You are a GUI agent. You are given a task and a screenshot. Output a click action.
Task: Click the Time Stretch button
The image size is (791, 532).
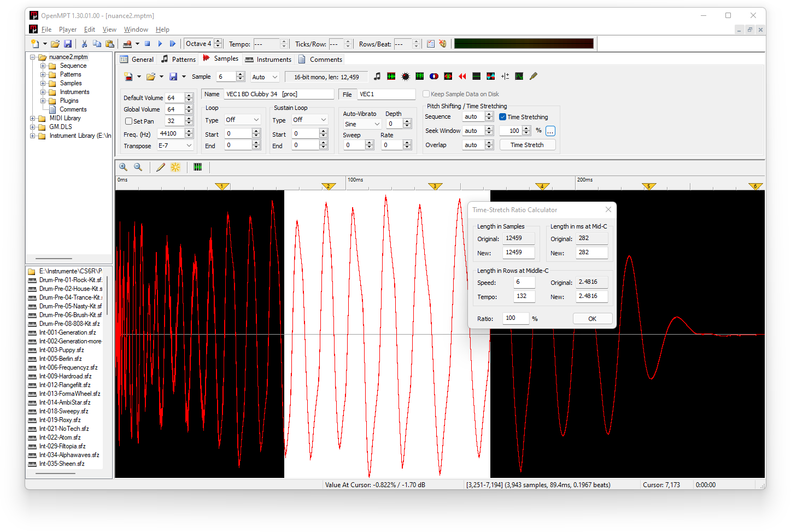point(528,145)
